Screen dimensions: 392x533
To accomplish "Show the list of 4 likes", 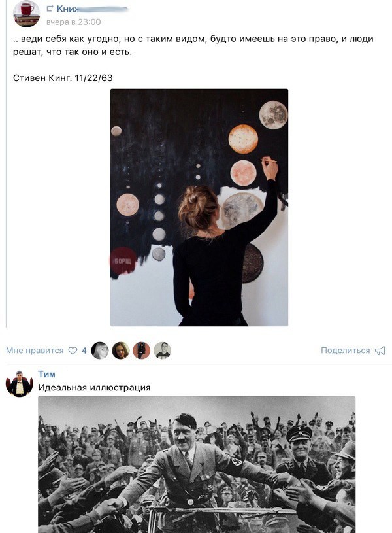I will [84, 351].
